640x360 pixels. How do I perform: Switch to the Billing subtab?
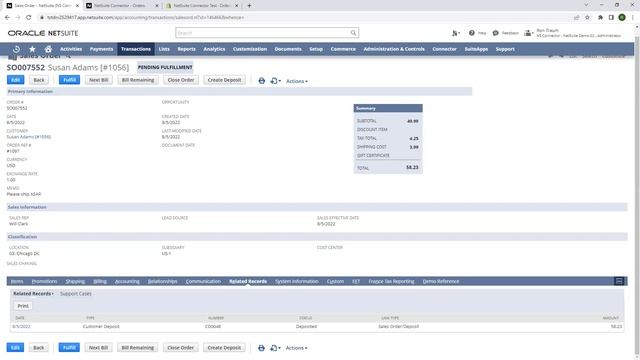point(100,281)
